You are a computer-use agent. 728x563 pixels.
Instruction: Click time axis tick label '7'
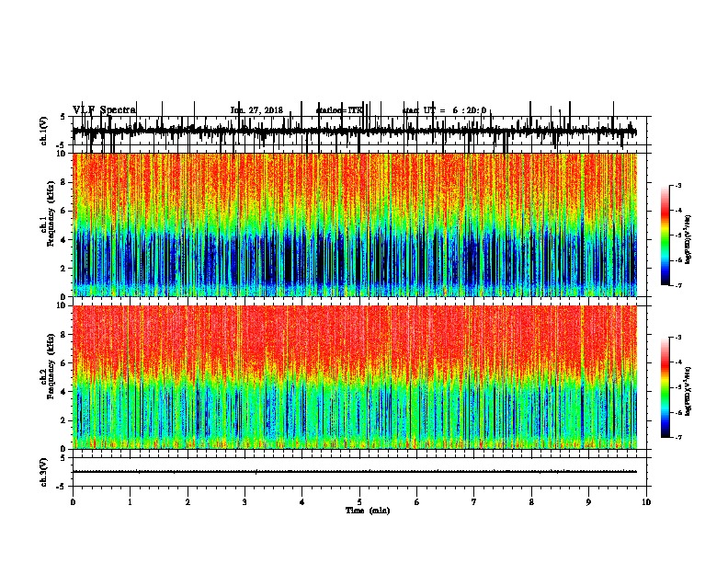[x=474, y=502]
